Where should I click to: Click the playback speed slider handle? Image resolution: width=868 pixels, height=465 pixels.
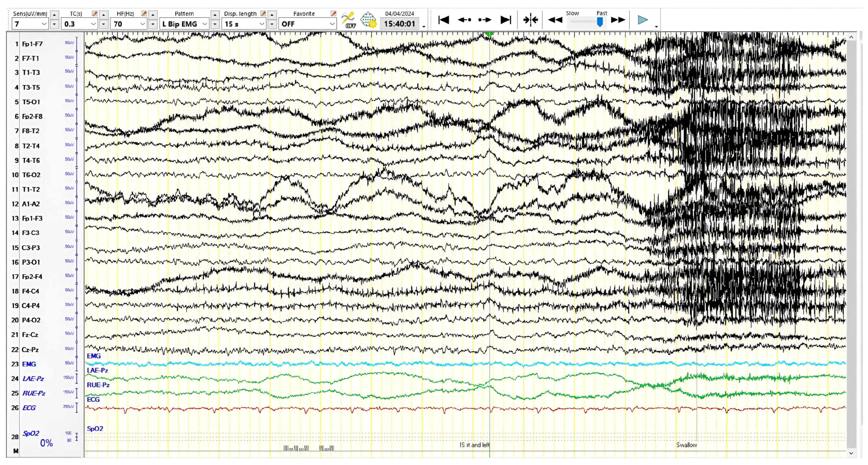tap(600, 22)
